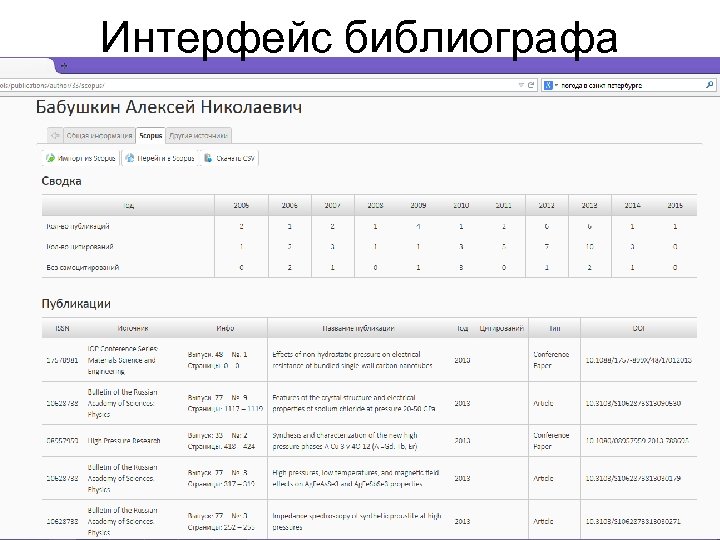Open address bar history dropdown arrow

[521, 85]
